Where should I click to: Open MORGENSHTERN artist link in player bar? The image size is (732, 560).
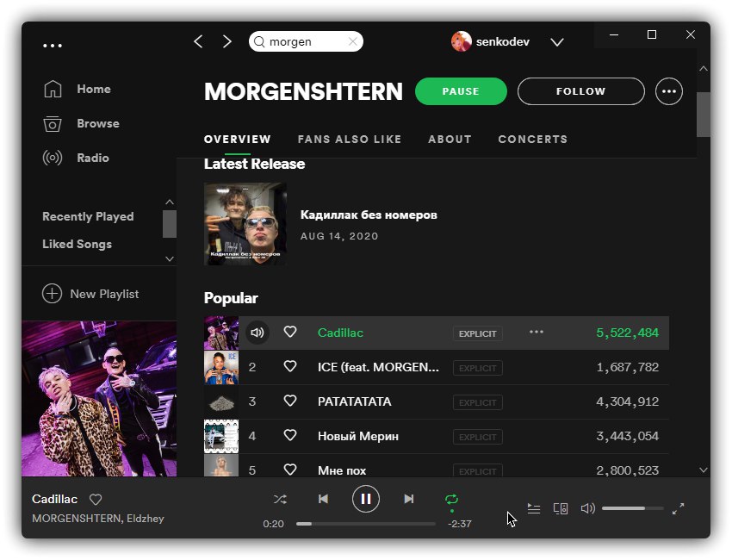pyautogui.click(x=76, y=519)
